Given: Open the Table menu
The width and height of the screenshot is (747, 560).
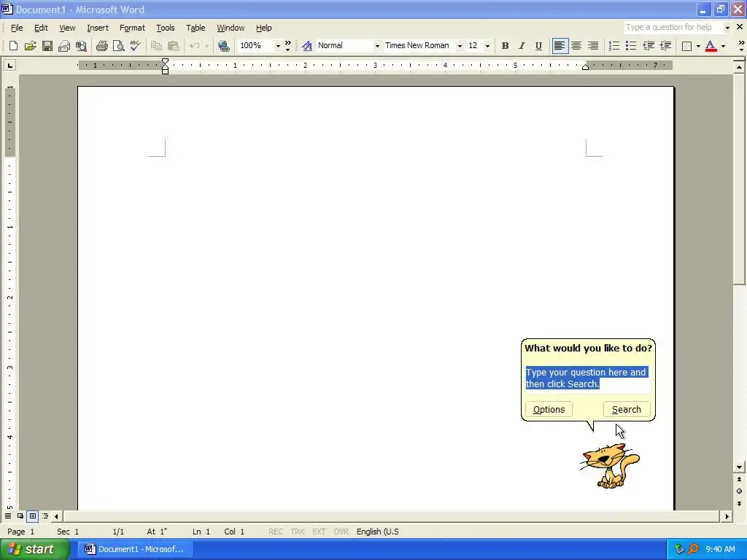Looking at the screenshot, I should point(196,28).
